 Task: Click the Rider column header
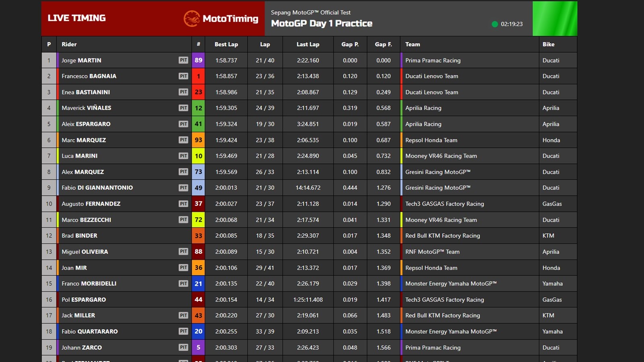click(x=69, y=44)
